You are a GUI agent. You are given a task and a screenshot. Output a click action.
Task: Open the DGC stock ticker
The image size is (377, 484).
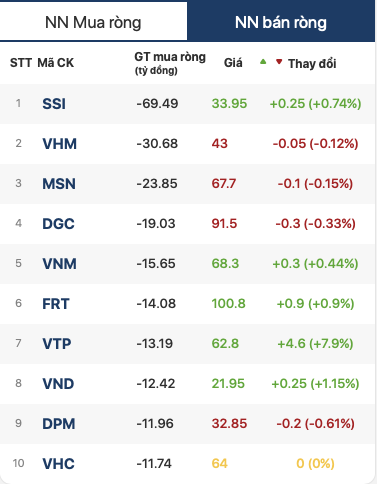(58, 224)
